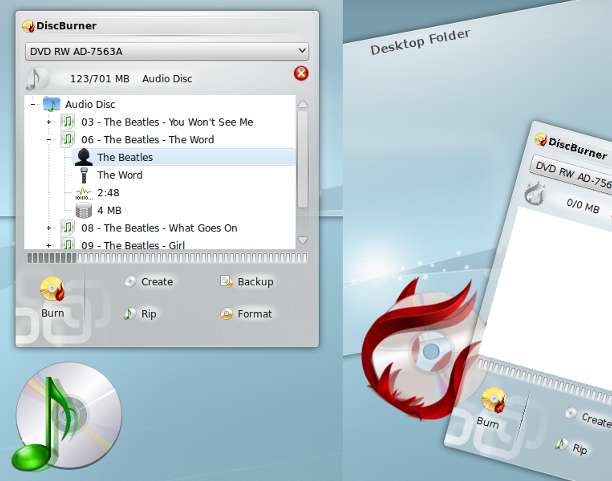This screenshot has width=612, height=481.
Task: Click the DiscBurner flame logo in title
Action: click(28, 26)
